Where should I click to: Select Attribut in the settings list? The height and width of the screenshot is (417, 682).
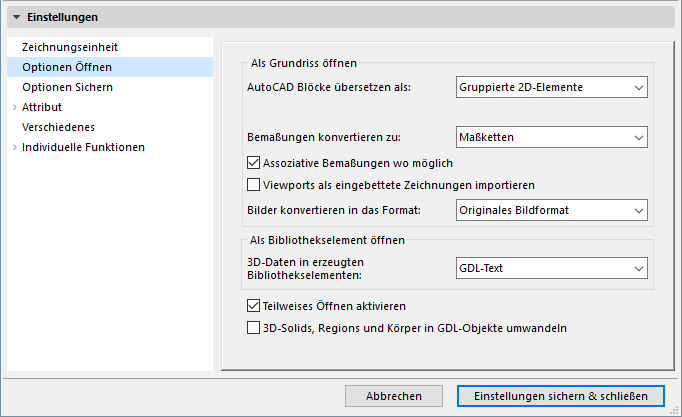click(42, 107)
